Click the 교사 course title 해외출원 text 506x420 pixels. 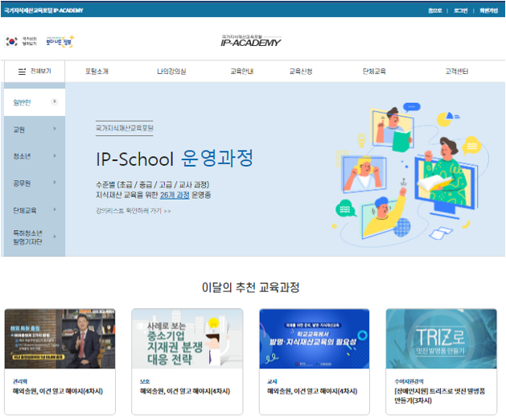tap(312, 391)
